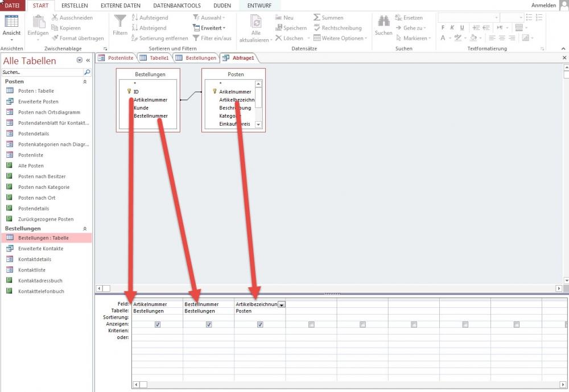The width and height of the screenshot is (569, 392).
Task: Click the Filtern funnel icon
Action: [x=120, y=23]
